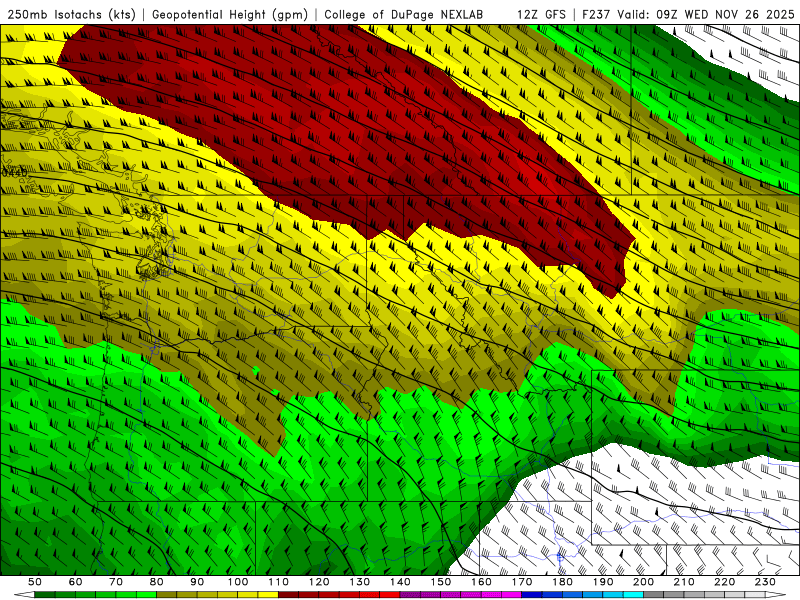Click the '70' colorbar label
Screen dimensions: 800x600
[x=116, y=582]
